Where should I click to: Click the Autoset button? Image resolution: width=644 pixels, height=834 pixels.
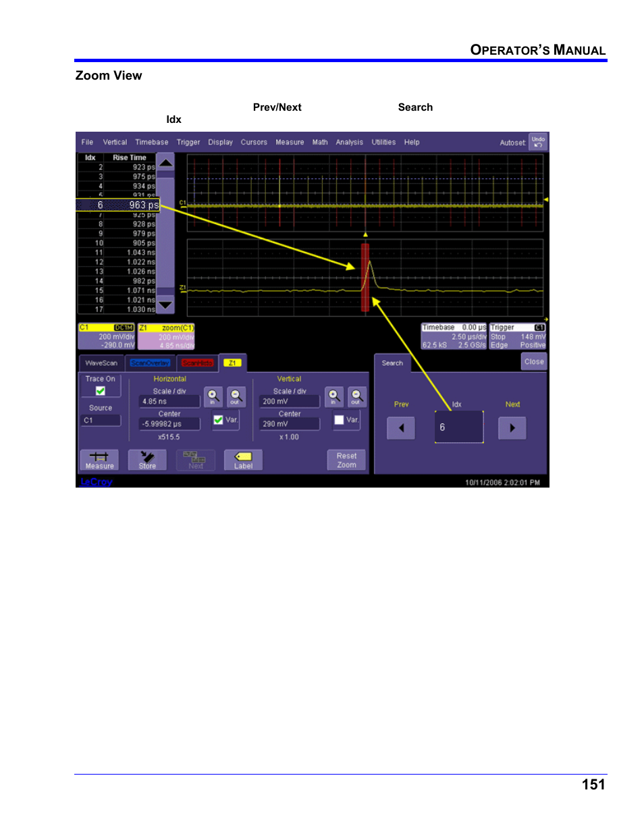click(512, 142)
